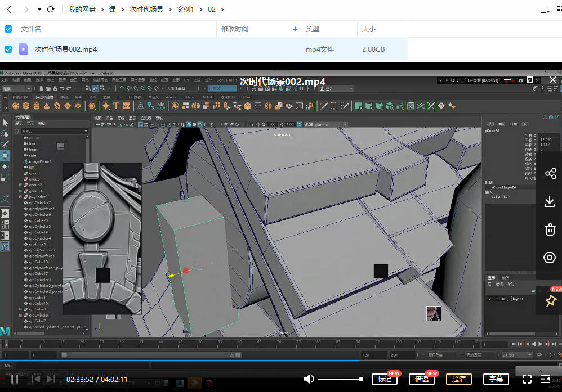Expand the navigation history dropdown arrow
The height and width of the screenshot is (392, 562).
click(39, 10)
